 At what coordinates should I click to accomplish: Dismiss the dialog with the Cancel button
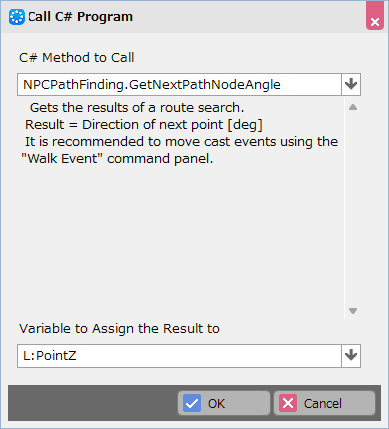324,403
